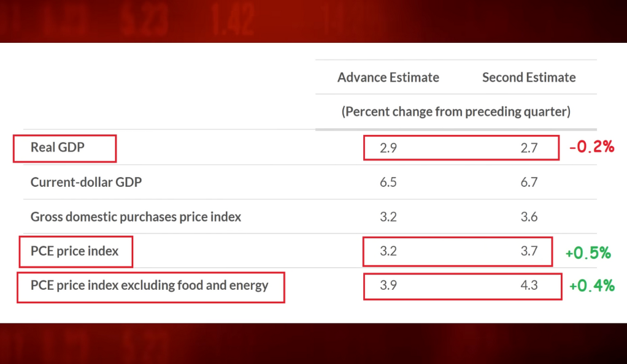627x364 pixels.
Task: Click the Percent change from preceding quarter subtitle
Action: (456, 112)
